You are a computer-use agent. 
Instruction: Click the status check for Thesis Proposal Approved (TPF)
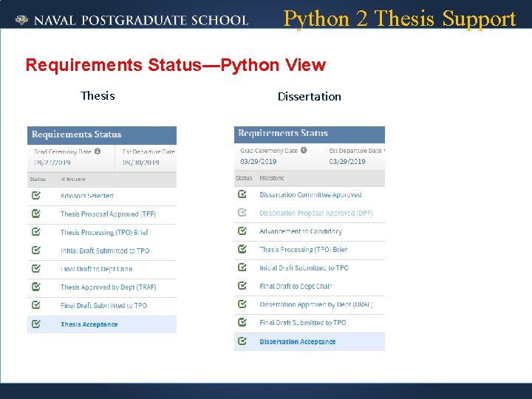tap(36, 214)
